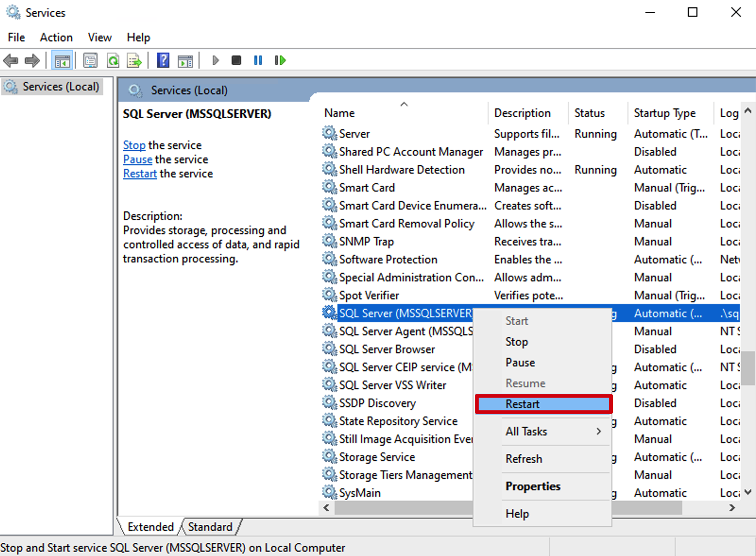Click the gear icon of Shell Hardware Detection
The image size is (756, 556).
point(329,169)
